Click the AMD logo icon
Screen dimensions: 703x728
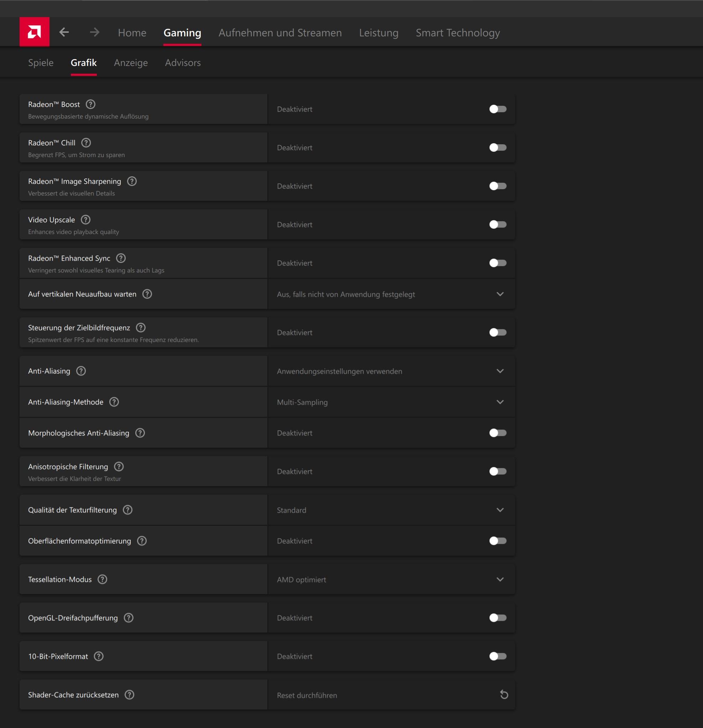[x=34, y=32]
